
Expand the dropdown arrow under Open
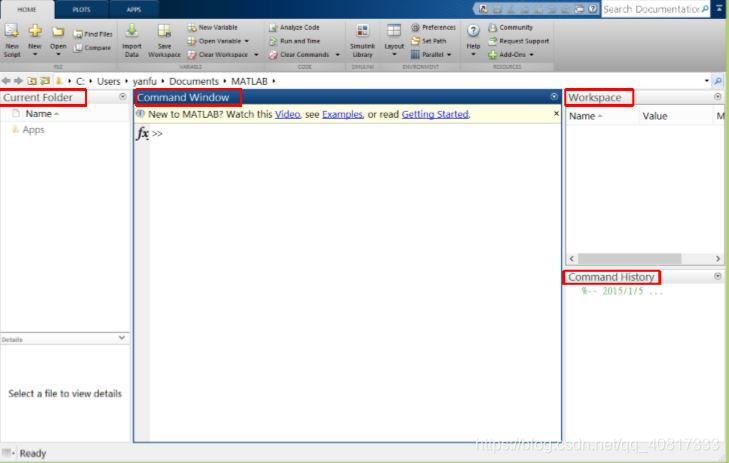point(58,54)
